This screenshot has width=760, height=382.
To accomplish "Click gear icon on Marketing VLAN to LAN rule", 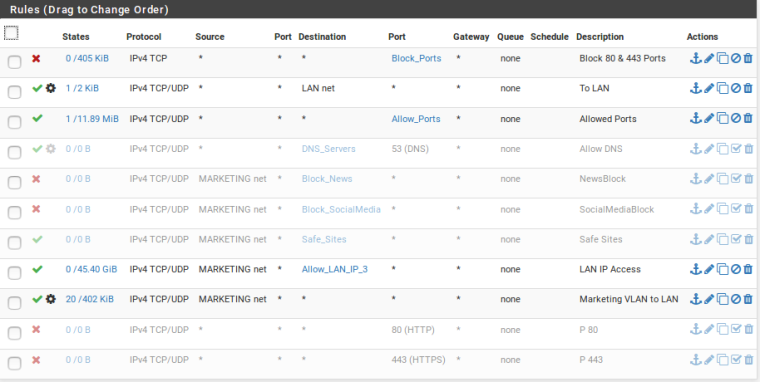I will point(51,299).
